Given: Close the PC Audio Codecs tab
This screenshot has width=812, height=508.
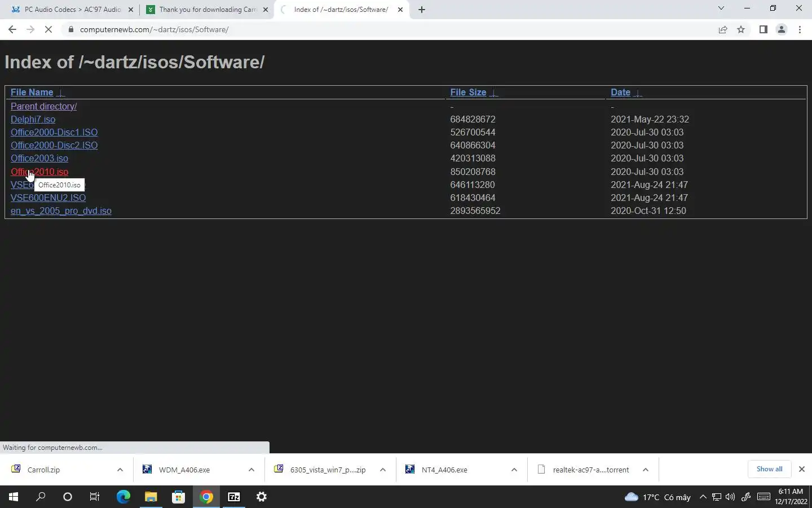Looking at the screenshot, I should pos(131,10).
